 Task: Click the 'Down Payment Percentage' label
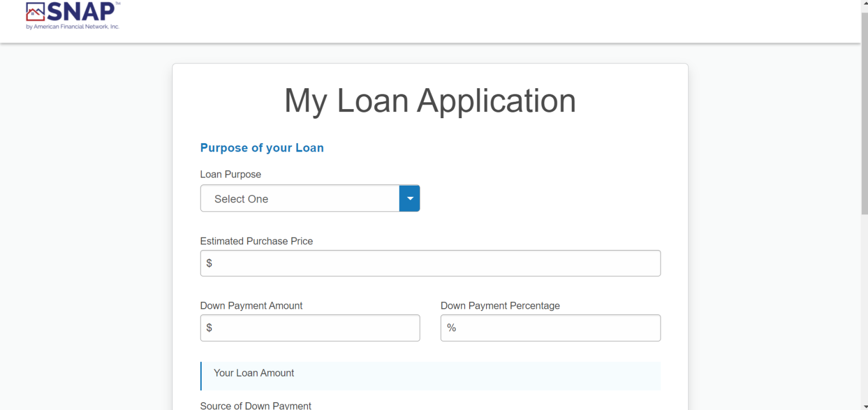tap(500, 306)
